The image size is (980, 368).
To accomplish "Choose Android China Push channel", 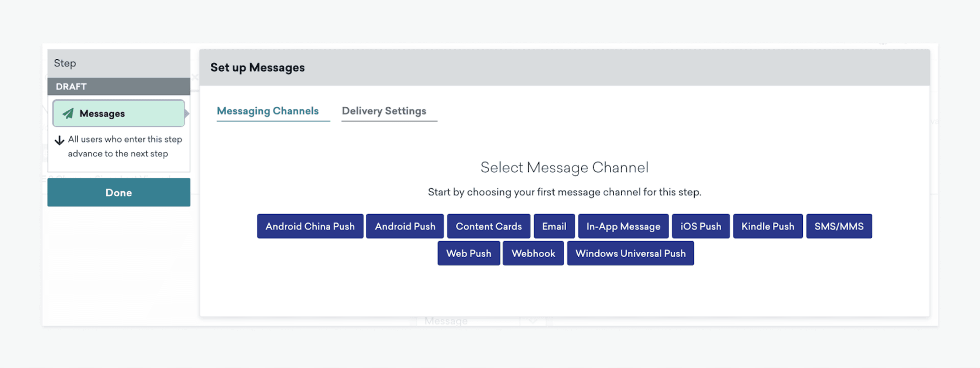I will (310, 226).
